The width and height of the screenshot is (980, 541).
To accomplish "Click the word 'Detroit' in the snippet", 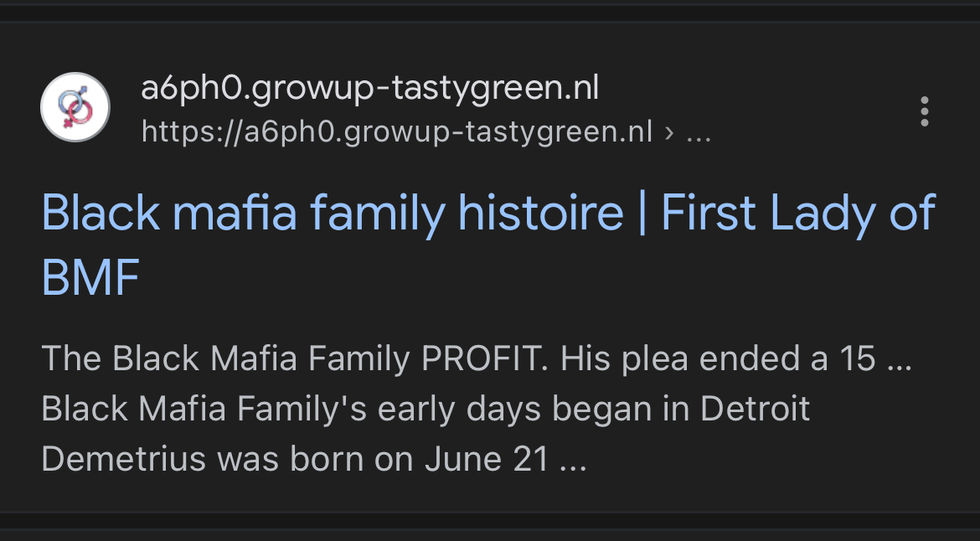I will click(x=755, y=409).
